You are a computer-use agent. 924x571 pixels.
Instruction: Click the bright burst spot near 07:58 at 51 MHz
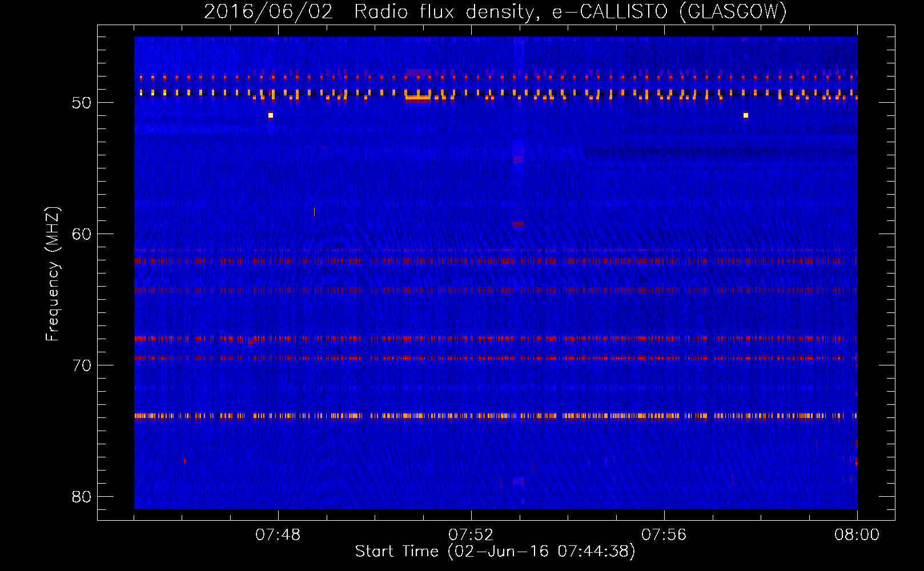(746, 115)
